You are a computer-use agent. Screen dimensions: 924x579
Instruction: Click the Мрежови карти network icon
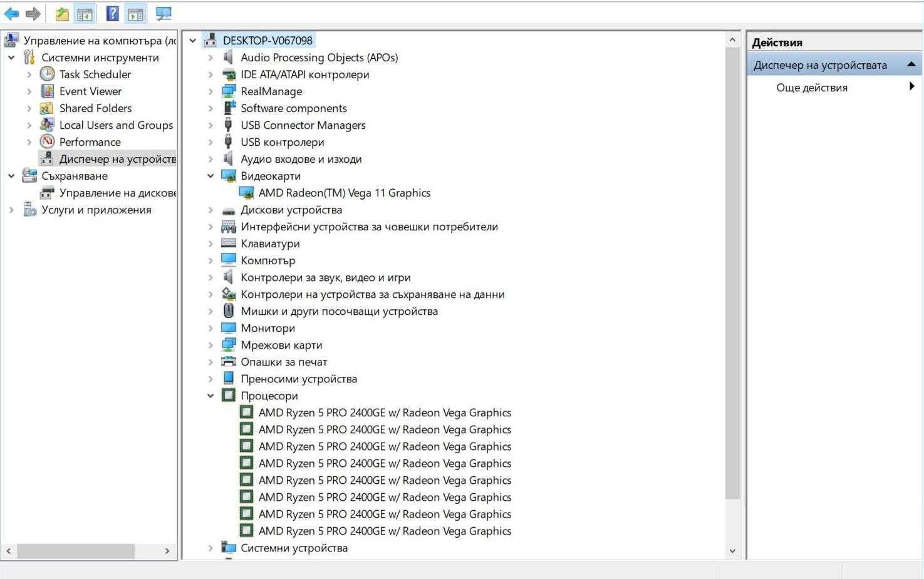click(x=229, y=344)
